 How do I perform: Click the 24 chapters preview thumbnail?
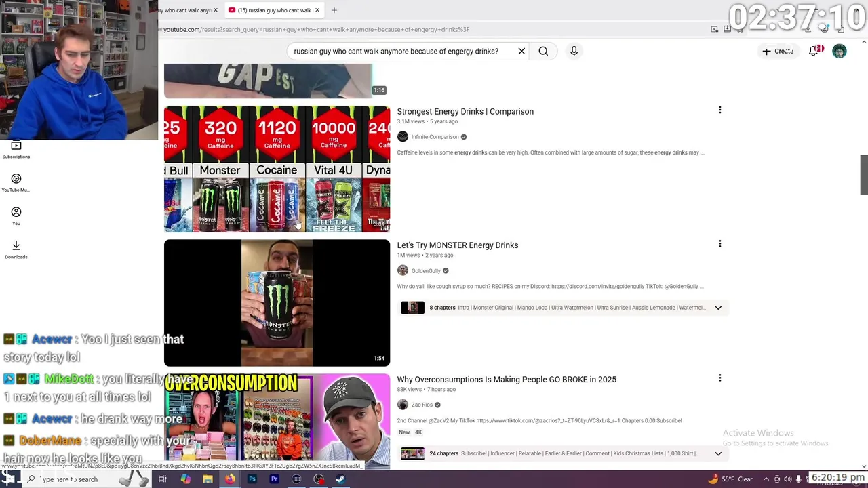tap(412, 453)
